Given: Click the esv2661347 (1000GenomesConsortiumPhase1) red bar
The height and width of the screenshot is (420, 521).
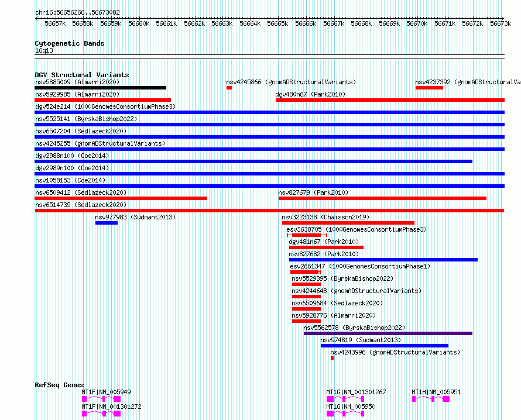Looking at the screenshot, I should point(306,272).
